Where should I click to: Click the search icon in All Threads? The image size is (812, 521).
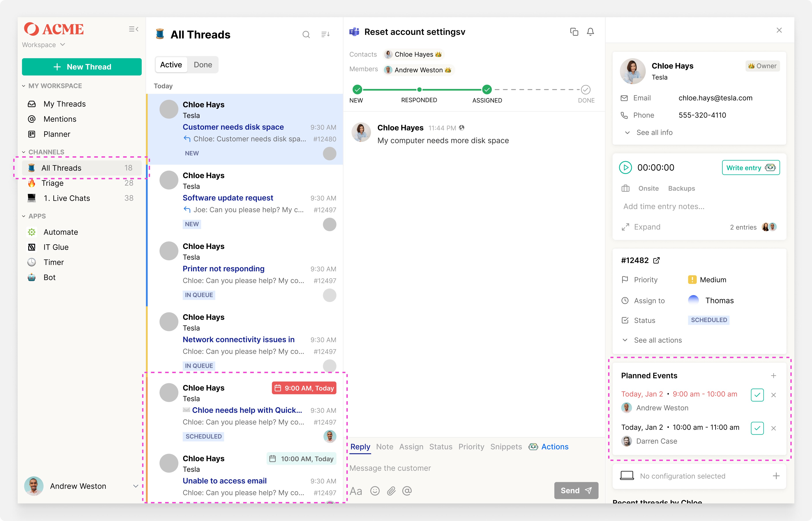(x=306, y=34)
